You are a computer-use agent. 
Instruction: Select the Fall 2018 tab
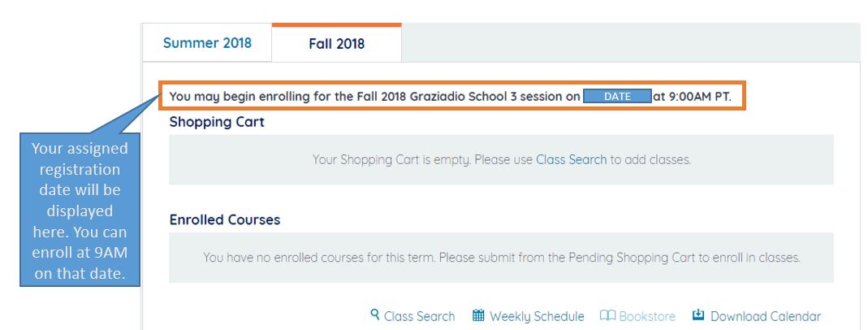click(336, 44)
